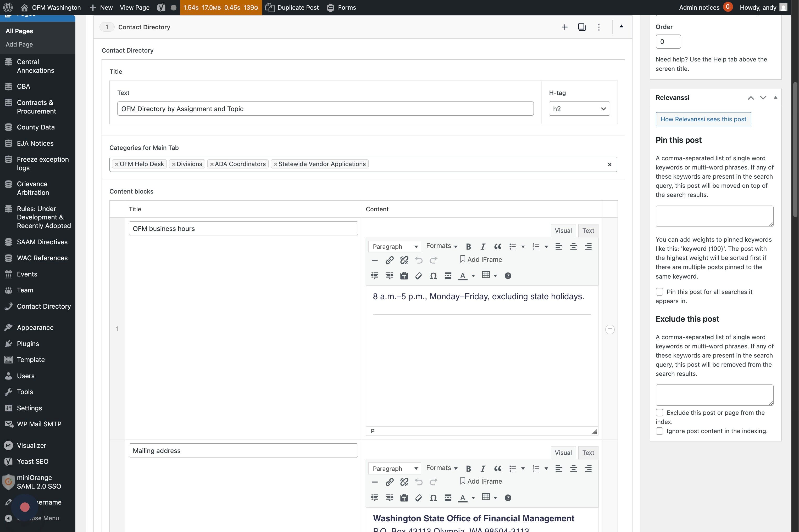Open text color picker arrow in first editor
The height and width of the screenshot is (532, 799).
473,276
